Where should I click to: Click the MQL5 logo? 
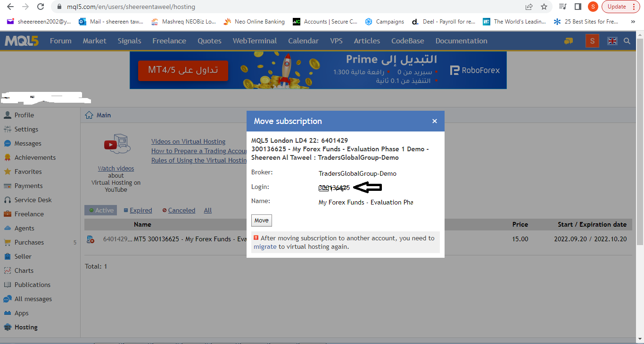22,41
